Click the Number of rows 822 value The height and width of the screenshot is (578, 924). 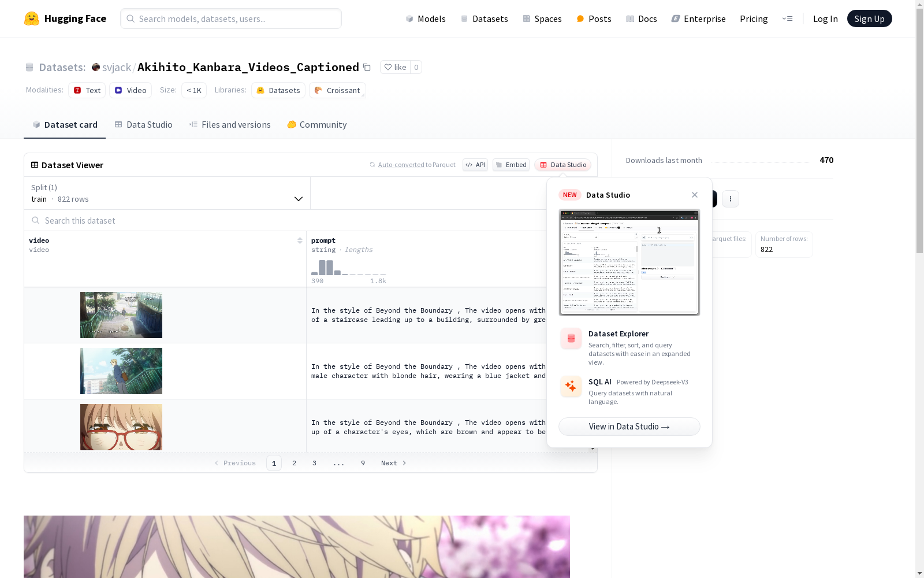click(767, 250)
